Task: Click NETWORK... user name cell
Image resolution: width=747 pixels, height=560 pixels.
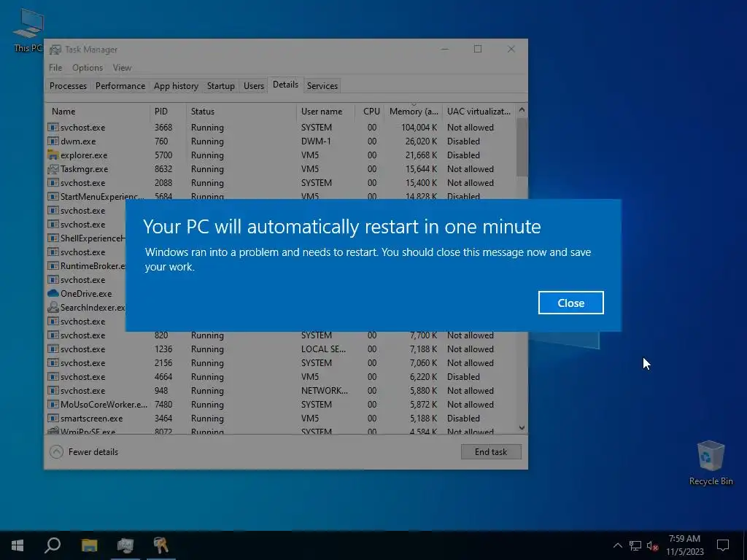Action: click(325, 391)
